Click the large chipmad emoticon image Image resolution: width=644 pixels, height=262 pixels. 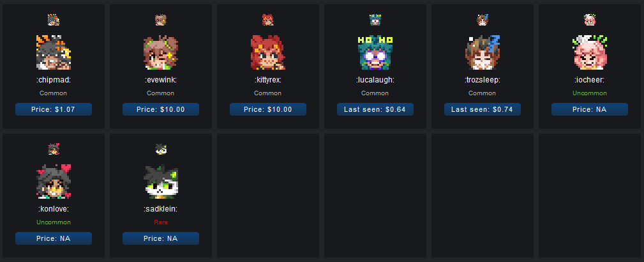pyautogui.click(x=54, y=52)
